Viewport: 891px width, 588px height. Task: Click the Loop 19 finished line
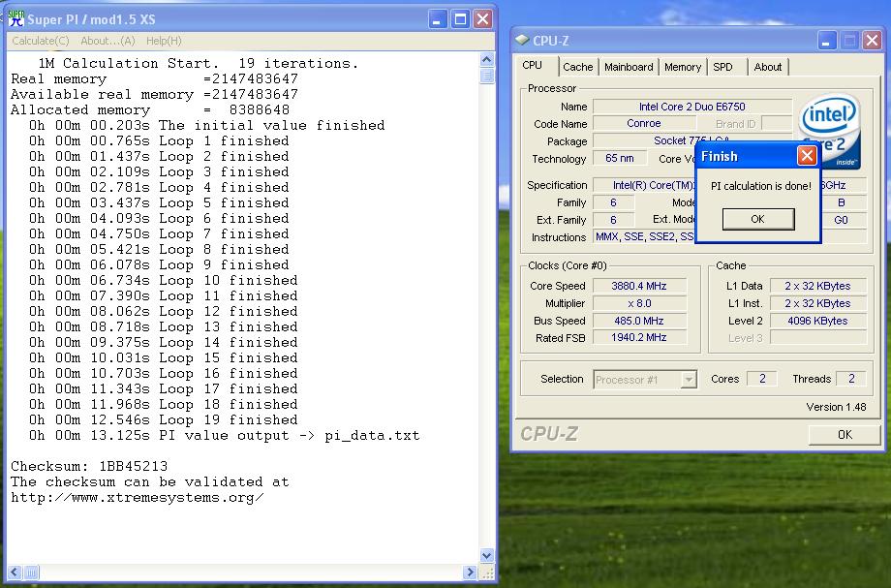[164, 419]
